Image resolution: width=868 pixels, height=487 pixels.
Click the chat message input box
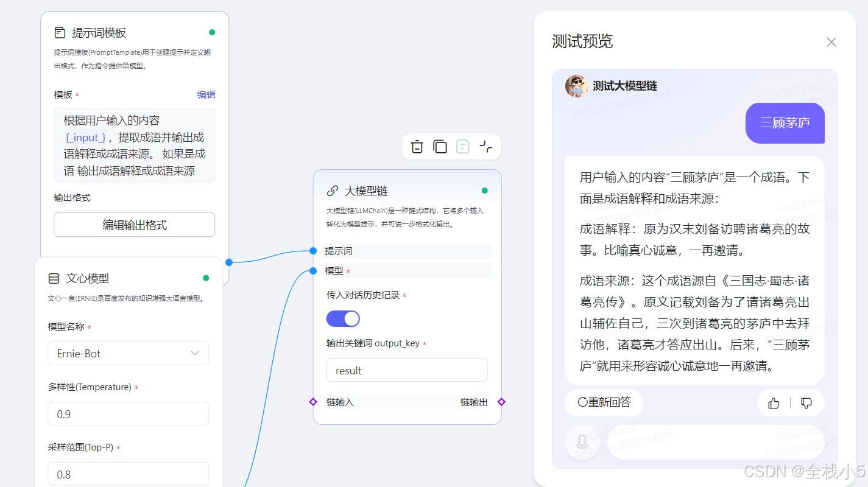click(x=716, y=442)
